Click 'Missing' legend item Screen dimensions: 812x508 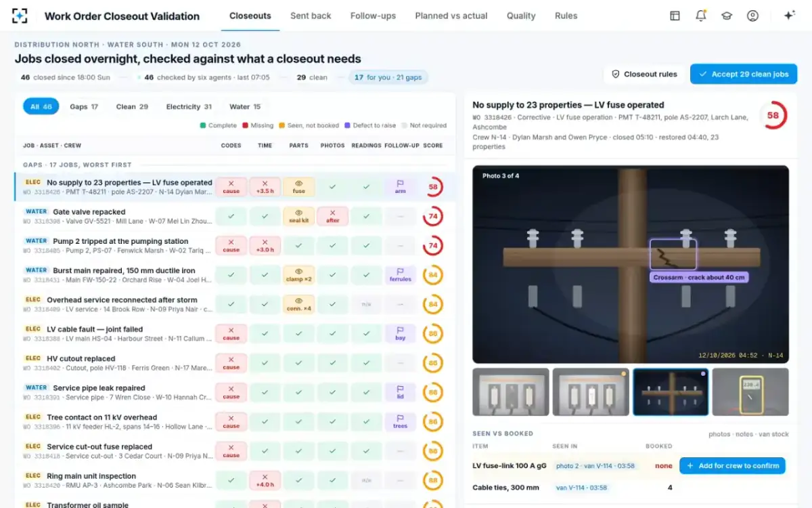click(x=258, y=125)
